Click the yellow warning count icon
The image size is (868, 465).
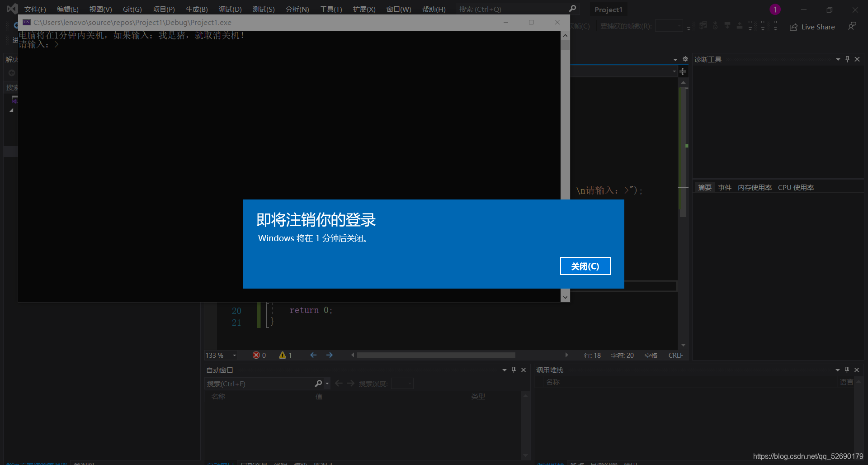[283, 355]
